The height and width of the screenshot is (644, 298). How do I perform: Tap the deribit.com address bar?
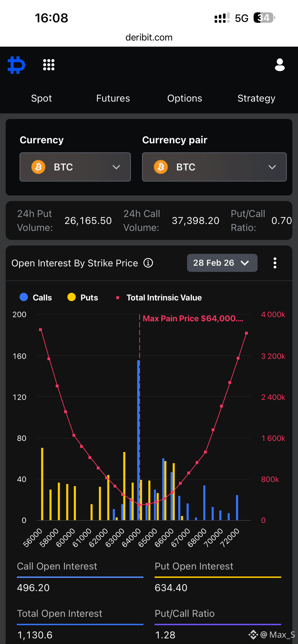149,37
